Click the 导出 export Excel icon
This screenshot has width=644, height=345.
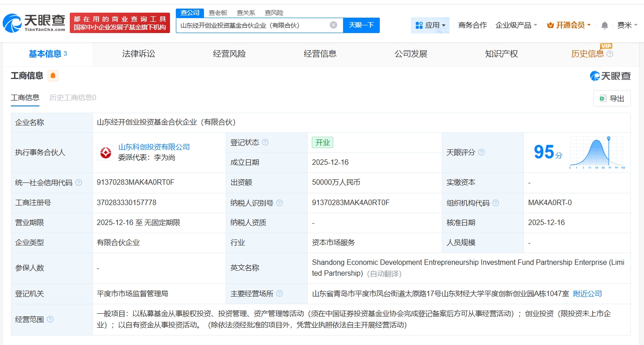pos(603,98)
